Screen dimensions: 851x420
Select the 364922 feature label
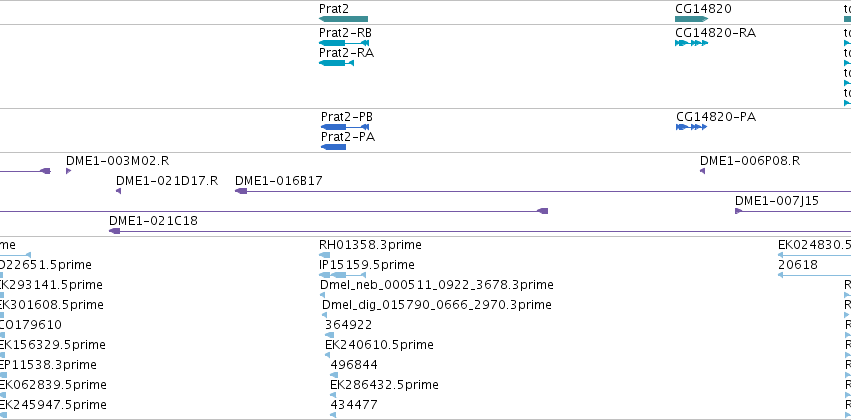[348, 324]
